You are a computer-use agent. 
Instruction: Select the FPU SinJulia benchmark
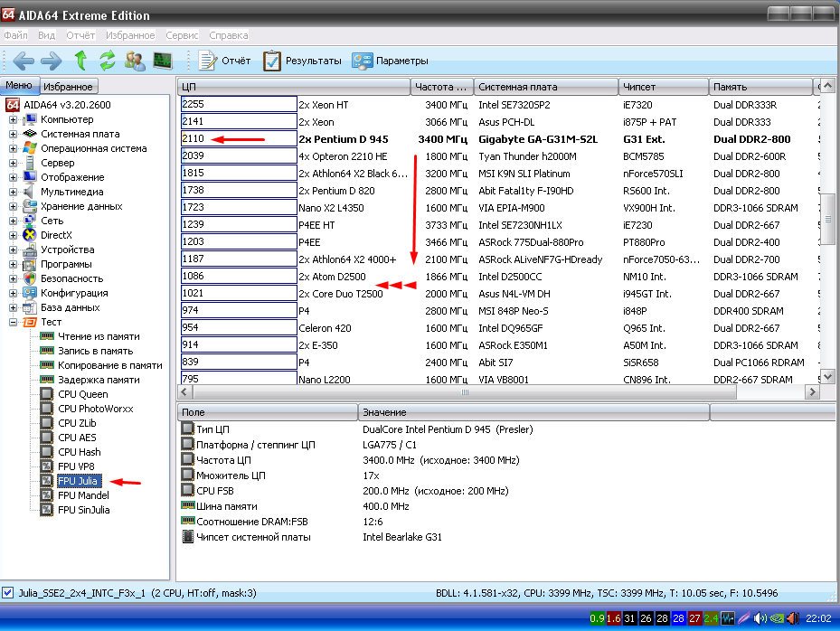[76, 510]
